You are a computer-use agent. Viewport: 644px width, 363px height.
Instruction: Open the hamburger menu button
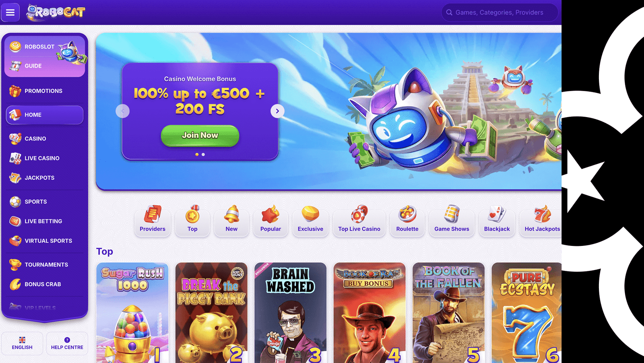pyautogui.click(x=10, y=12)
